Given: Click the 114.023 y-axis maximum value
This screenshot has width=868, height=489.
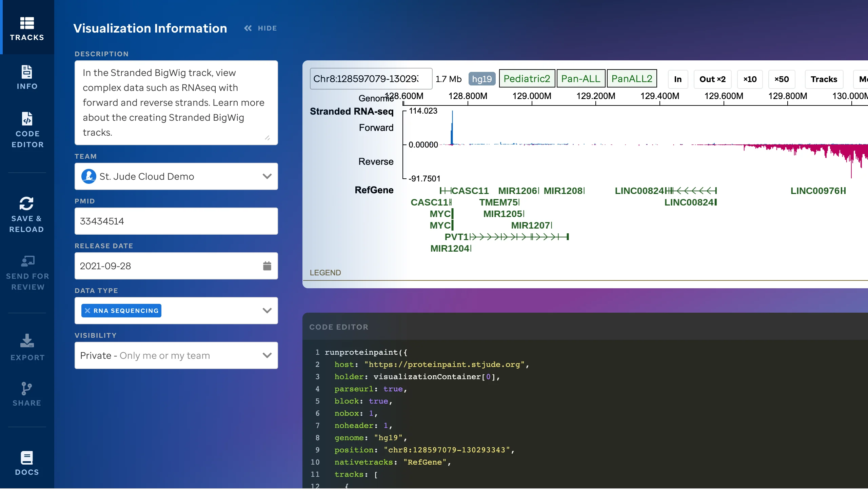Looking at the screenshot, I should pos(423,111).
